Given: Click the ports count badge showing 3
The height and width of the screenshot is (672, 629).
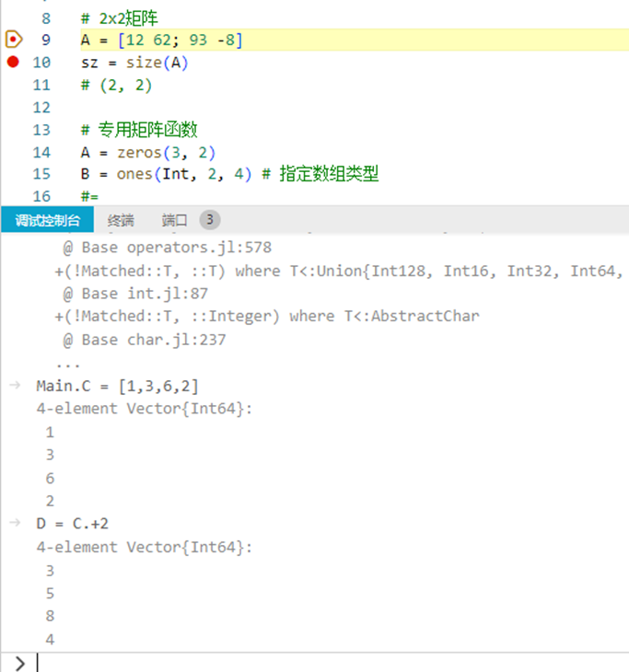Looking at the screenshot, I should point(210,220).
